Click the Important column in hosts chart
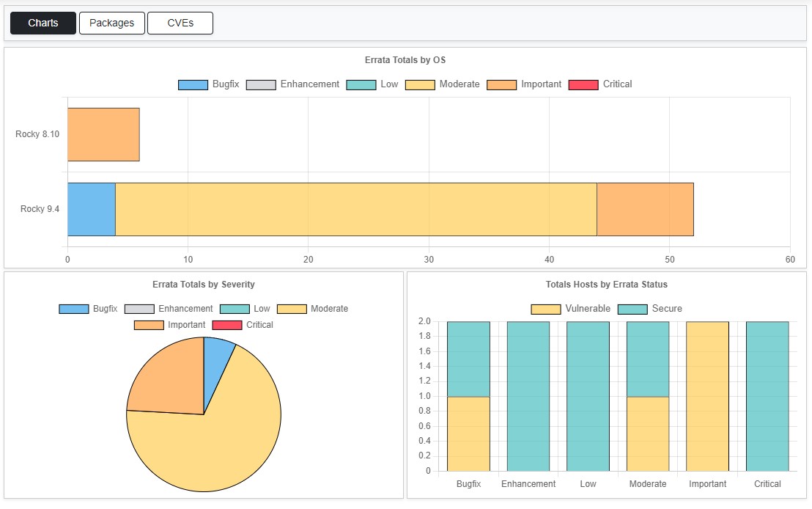Image resolution: width=812 pixels, height=509 pixels. click(707, 396)
